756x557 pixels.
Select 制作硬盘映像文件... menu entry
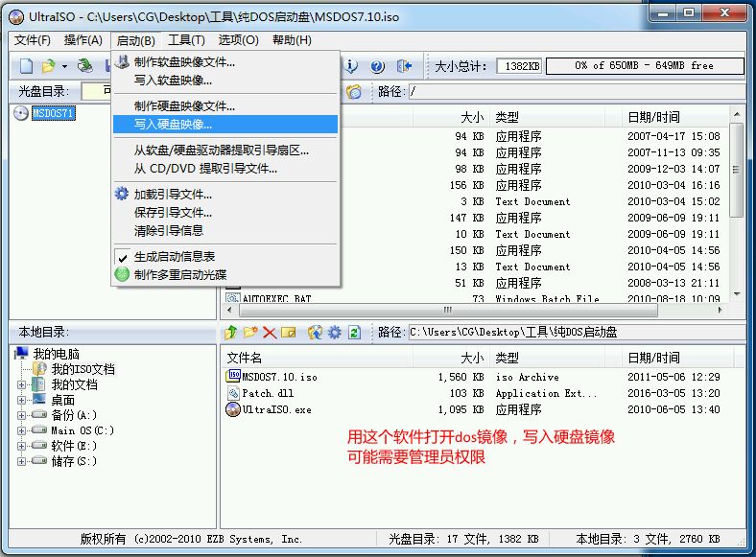225,106
